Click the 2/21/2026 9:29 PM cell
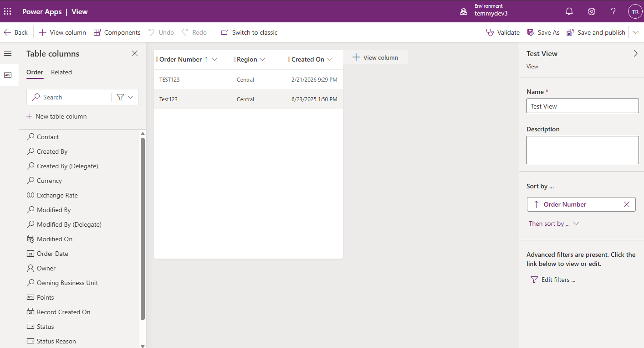The width and height of the screenshot is (644, 348). (x=314, y=80)
